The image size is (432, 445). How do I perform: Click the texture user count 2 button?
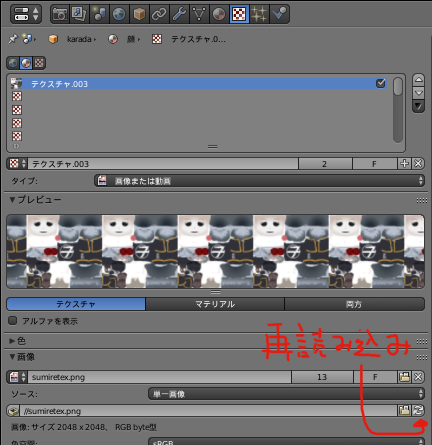point(325,164)
